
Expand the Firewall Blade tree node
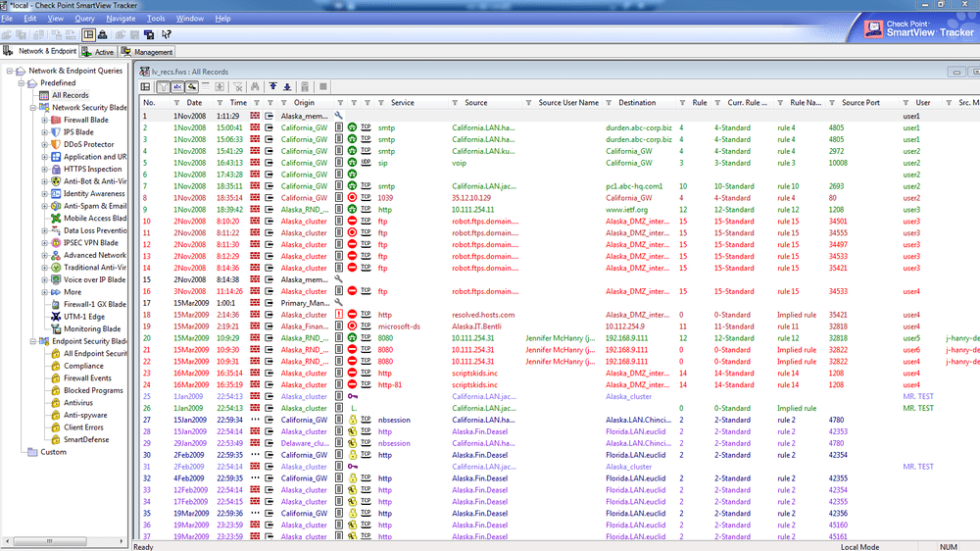coord(44,120)
